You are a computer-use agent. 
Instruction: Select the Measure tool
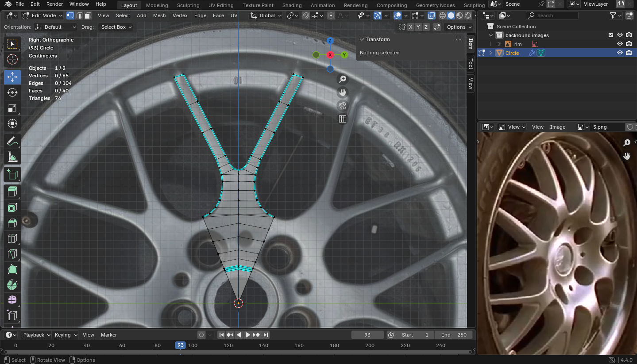[x=12, y=157]
